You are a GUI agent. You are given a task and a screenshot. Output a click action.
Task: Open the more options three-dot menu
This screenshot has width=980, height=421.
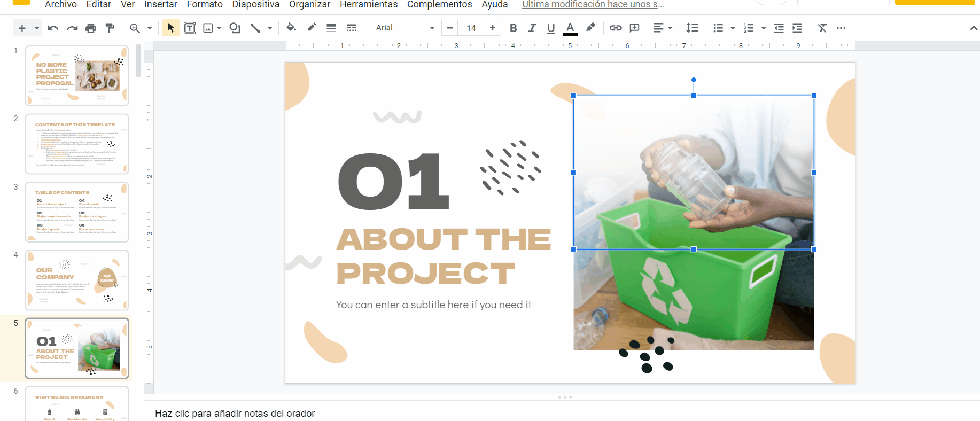pyautogui.click(x=841, y=28)
